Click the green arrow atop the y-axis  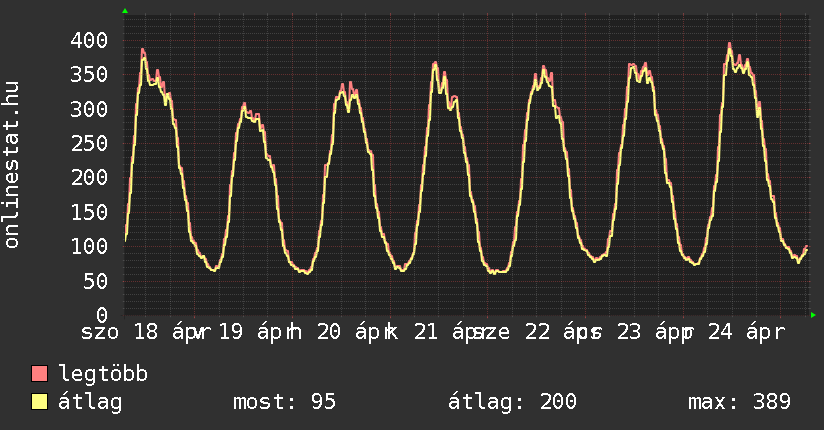pos(125,11)
